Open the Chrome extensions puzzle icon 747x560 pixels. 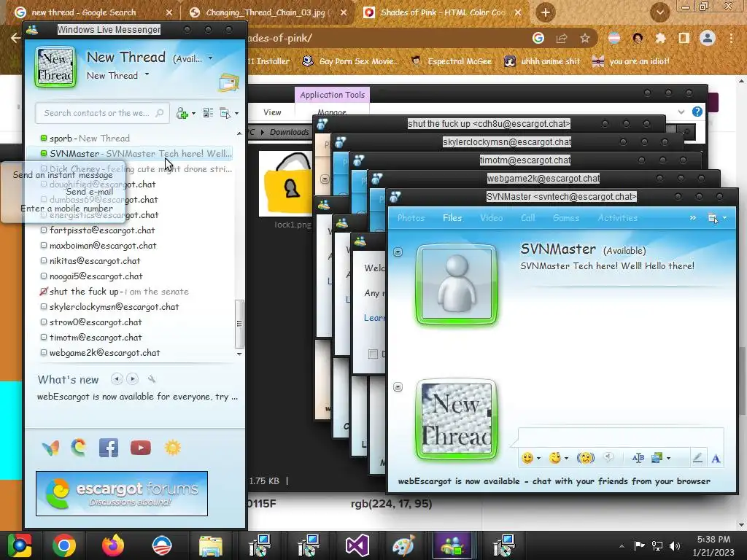(x=660, y=38)
